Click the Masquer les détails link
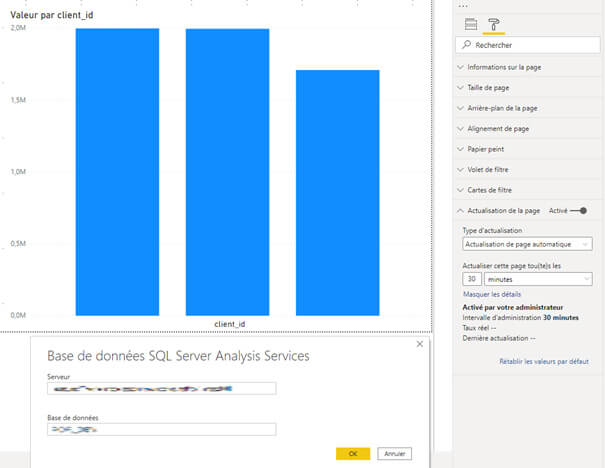The height and width of the screenshot is (468, 605). (492, 294)
